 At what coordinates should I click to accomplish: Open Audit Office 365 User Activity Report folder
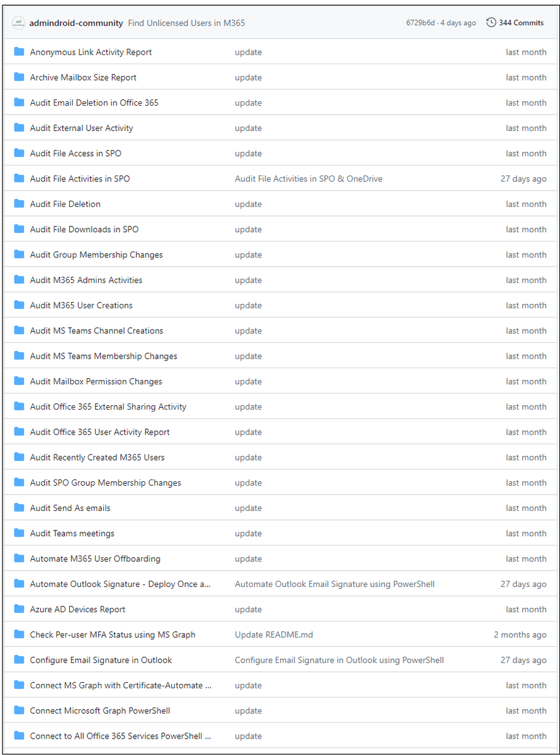click(100, 432)
